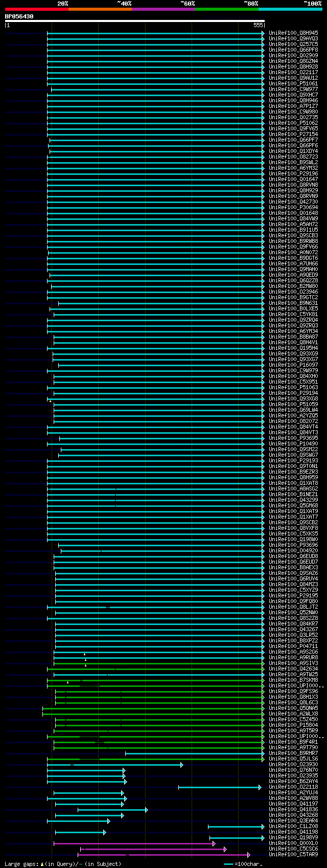
Task: Click the UniRef100_P30694 label
Action: click(x=293, y=208)
